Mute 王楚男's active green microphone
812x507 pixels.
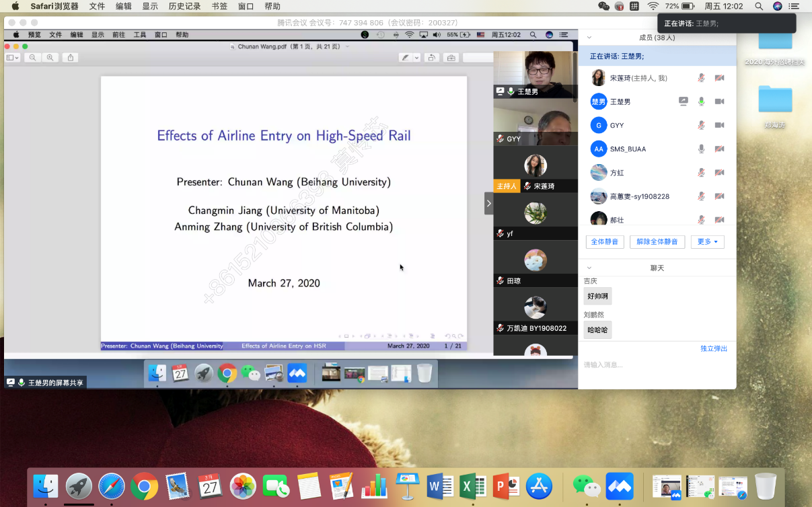tap(701, 102)
